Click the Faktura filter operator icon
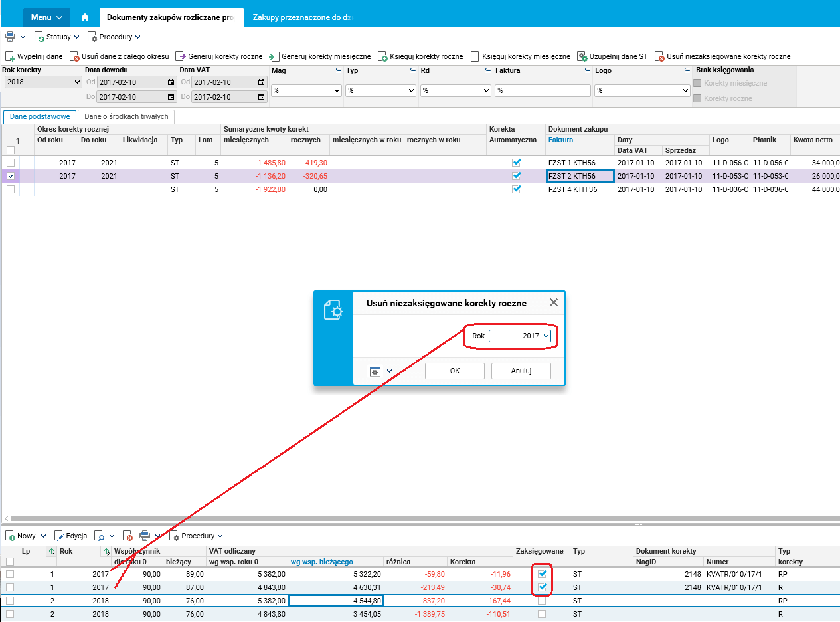The image size is (840, 622). click(x=587, y=70)
